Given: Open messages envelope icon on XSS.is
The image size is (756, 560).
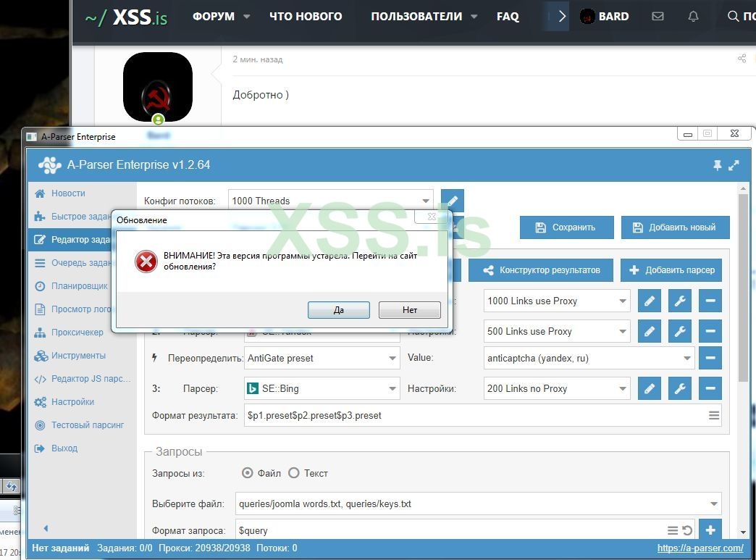Looking at the screenshot, I should (658, 17).
